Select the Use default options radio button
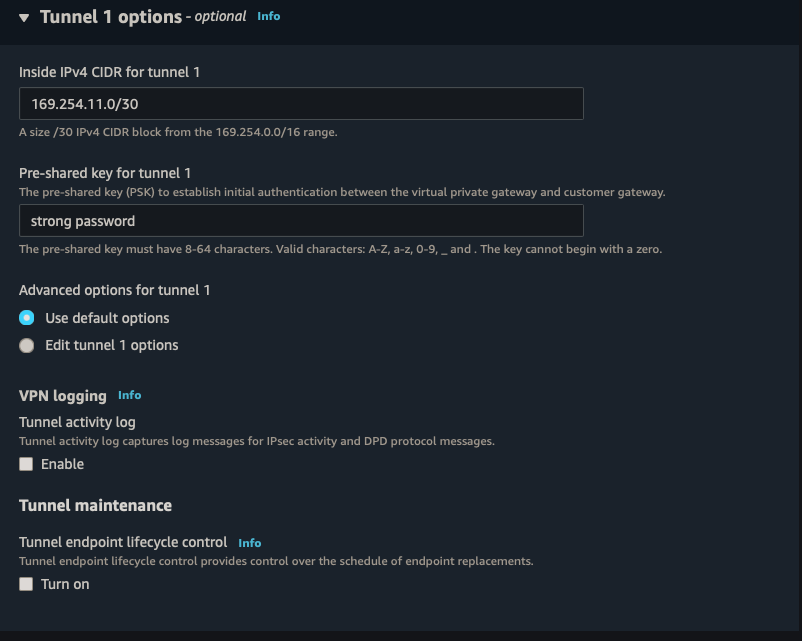The height and width of the screenshot is (641, 802). point(26,318)
